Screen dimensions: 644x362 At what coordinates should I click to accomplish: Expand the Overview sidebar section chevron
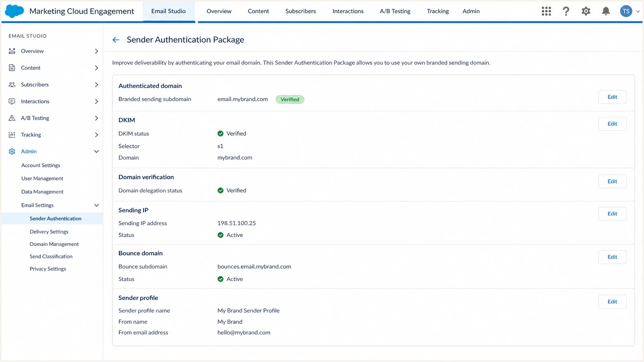pos(96,51)
